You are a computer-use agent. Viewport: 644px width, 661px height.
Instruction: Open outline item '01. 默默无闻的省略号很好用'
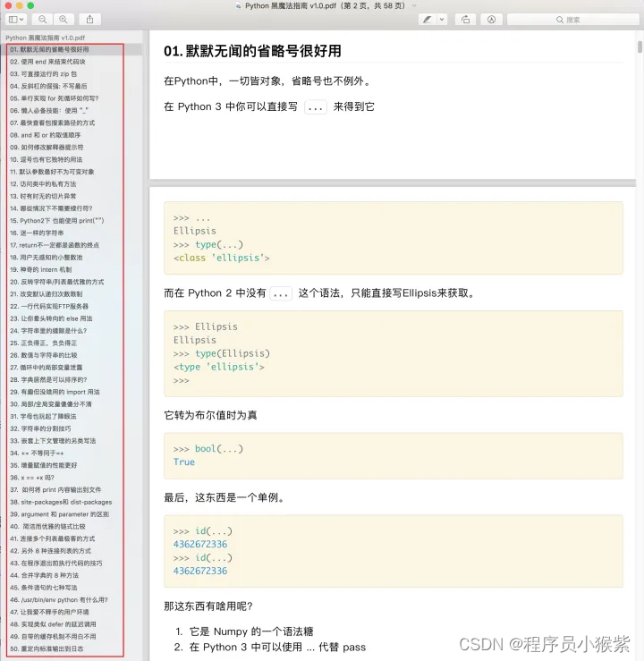click(x=49, y=49)
